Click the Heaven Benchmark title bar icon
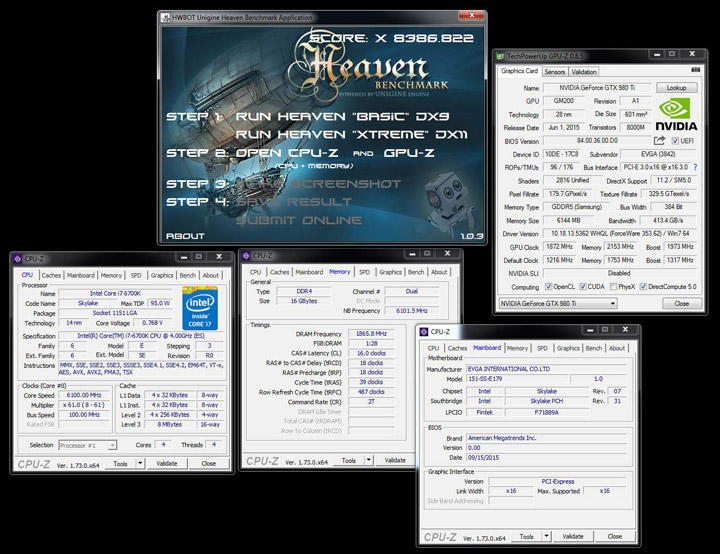This screenshot has width=720, height=554. pos(165,18)
